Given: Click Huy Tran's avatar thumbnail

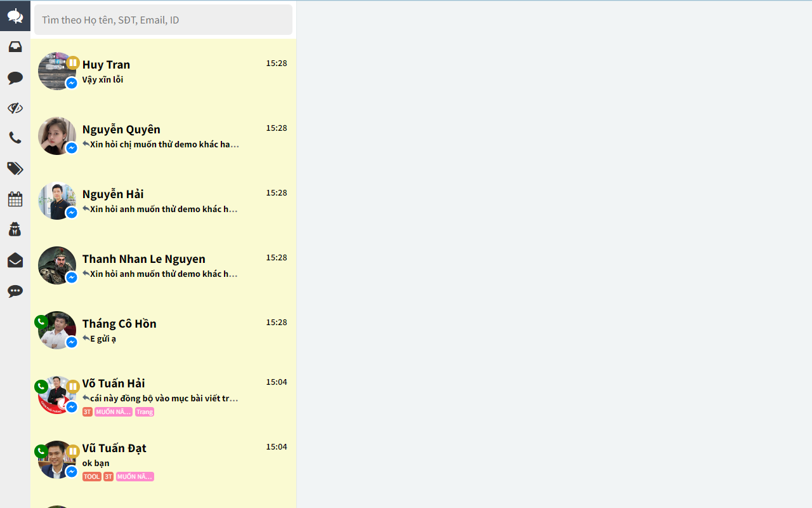Looking at the screenshot, I should point(56,71).
